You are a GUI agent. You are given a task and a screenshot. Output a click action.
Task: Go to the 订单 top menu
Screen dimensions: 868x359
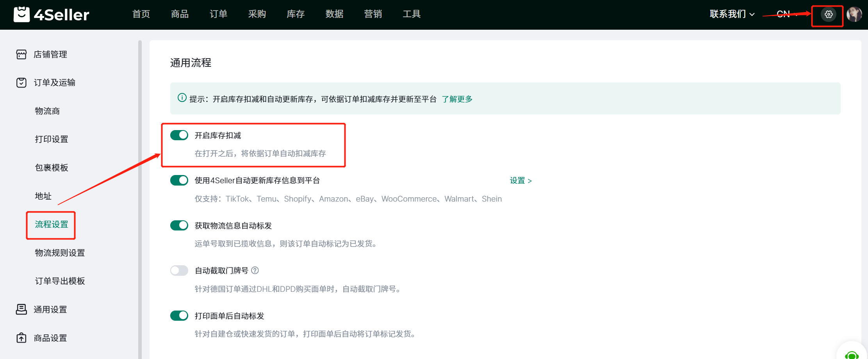click(218, 14)
